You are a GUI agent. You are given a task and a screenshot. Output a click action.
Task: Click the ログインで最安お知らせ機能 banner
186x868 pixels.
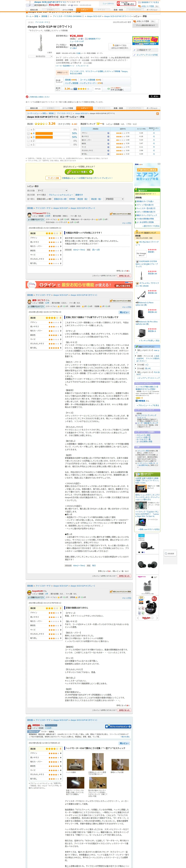[x=79, y=285]
